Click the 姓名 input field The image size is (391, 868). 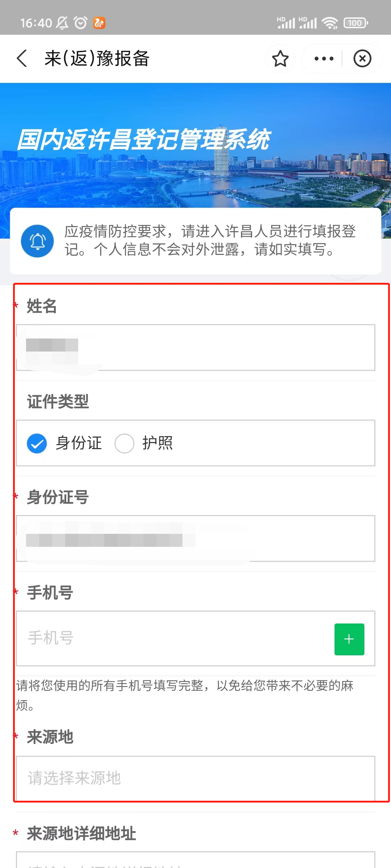[195, 348]
